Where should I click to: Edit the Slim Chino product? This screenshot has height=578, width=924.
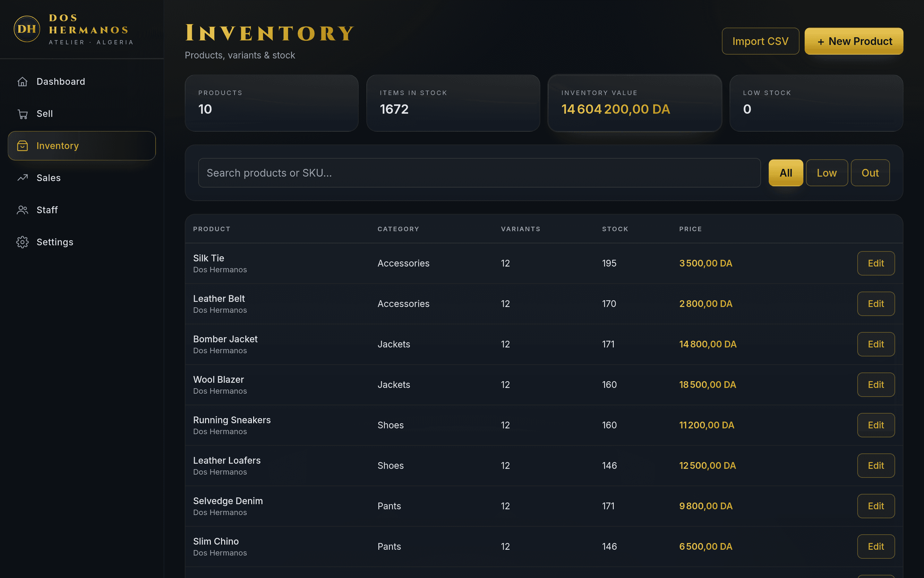point(876,547)
